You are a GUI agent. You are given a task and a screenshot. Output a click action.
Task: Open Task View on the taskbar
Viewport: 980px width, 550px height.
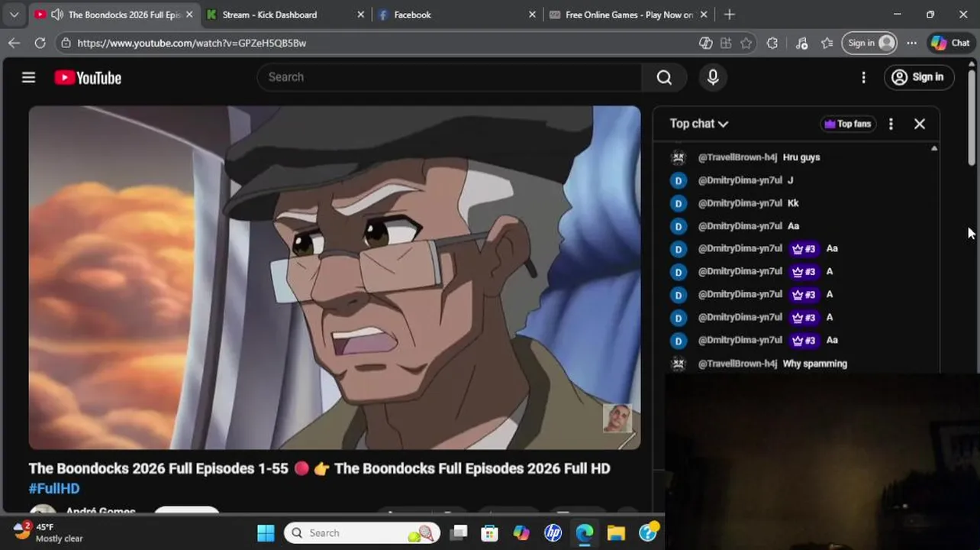point(458,533)
